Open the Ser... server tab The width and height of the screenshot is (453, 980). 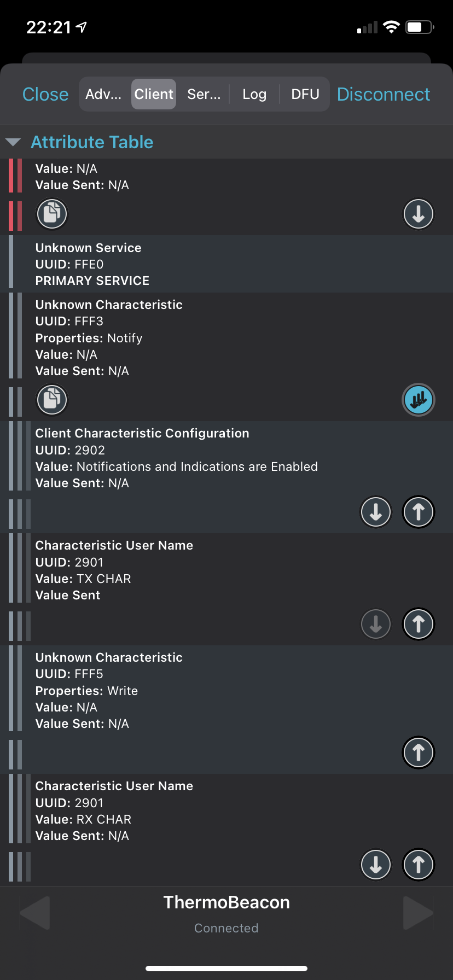point(204,94)
